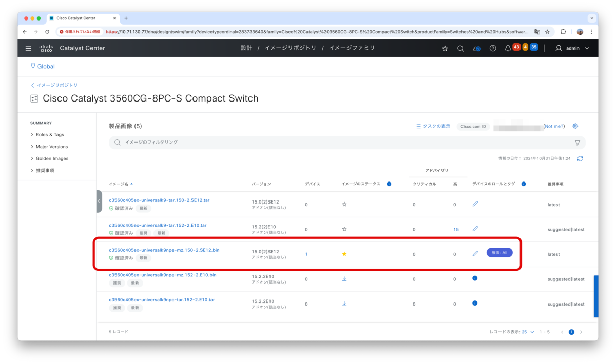Click the info icon in npe-tar.152-2.E10.tar row
Image resolution: width=616 pixels, height=364 pixels.
(475, 303)
